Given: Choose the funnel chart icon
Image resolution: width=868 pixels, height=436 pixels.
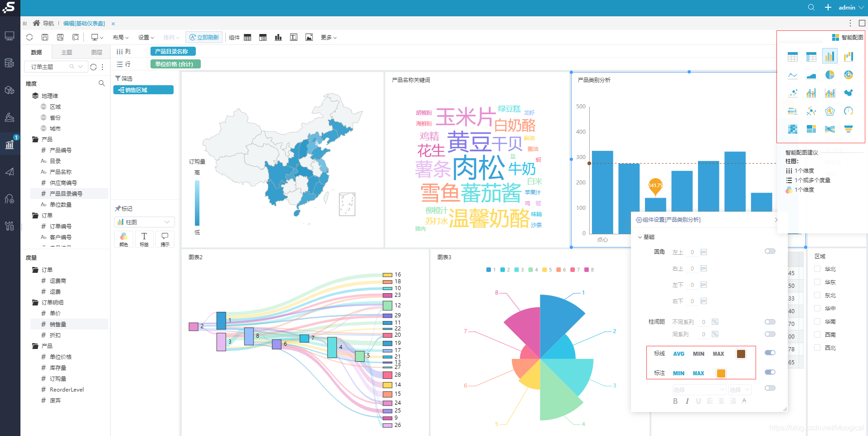Looking at the screenshot, I should pyautogui.click(x=848, y=129).
